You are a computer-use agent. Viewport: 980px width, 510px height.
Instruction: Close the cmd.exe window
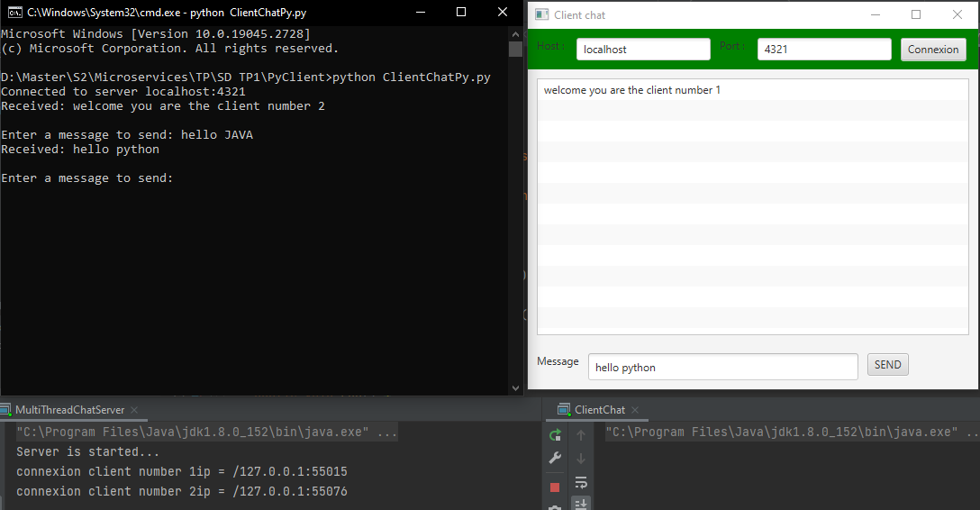pyautogui.click(x=503, y=12)
